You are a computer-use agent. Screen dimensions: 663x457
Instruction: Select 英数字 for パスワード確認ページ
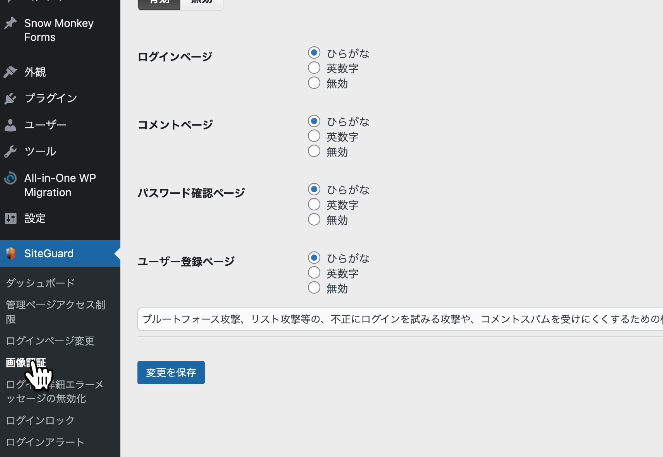(314, 204)
